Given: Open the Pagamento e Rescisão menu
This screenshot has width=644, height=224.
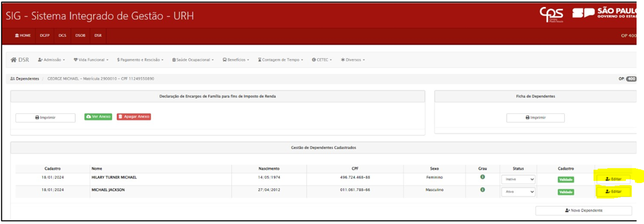Looking at the screenshot, I should [140, 60].
